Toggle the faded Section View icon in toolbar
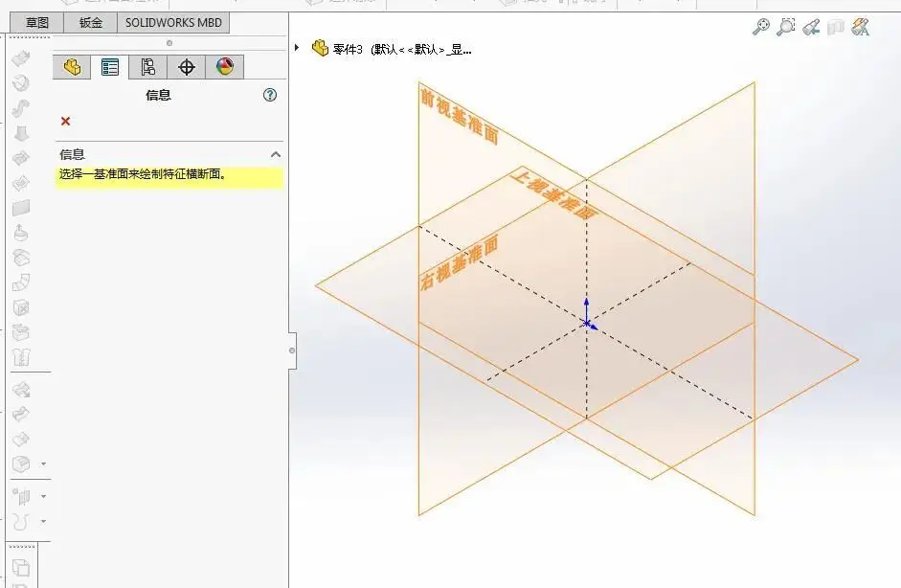This screenshot has width=901, height=588. click(833, 28)
